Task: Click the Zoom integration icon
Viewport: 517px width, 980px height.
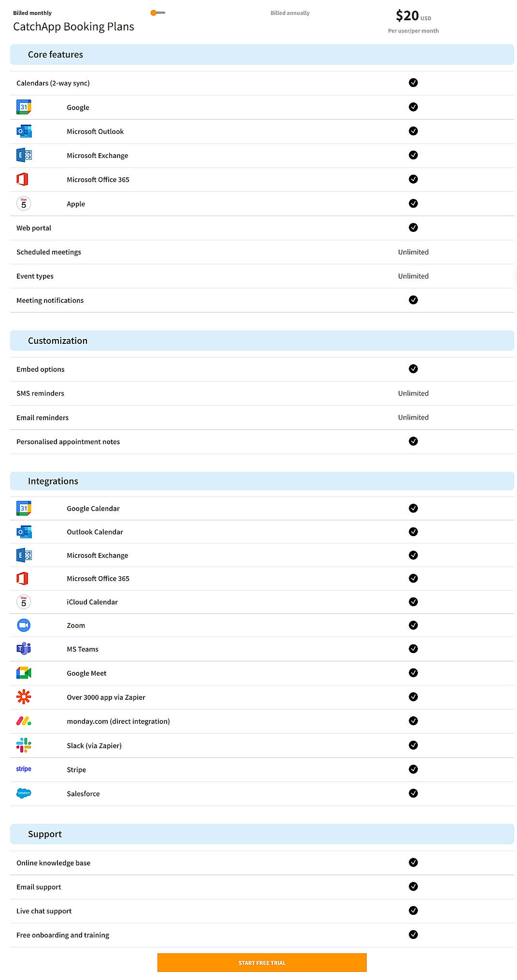Action: pyautogui.click(x=24, y=625)
